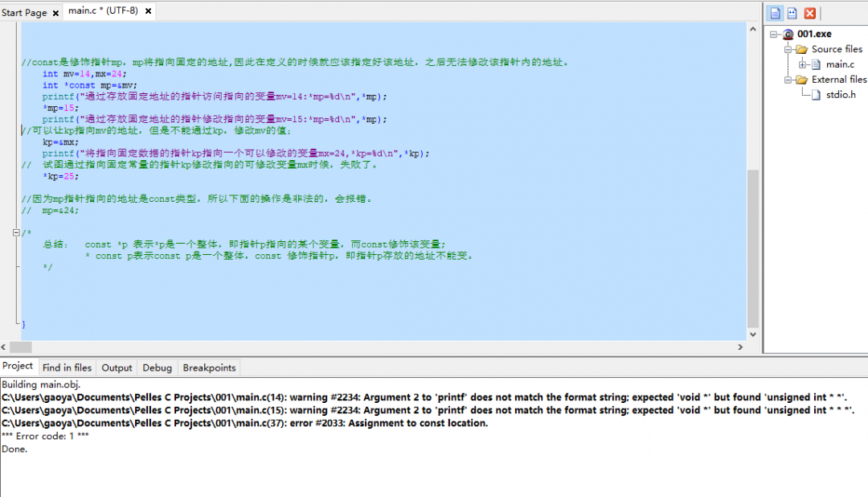Viewport: 868px width, 497px height.
Task: Collapse the External files folder
Action: click(788, 80)
